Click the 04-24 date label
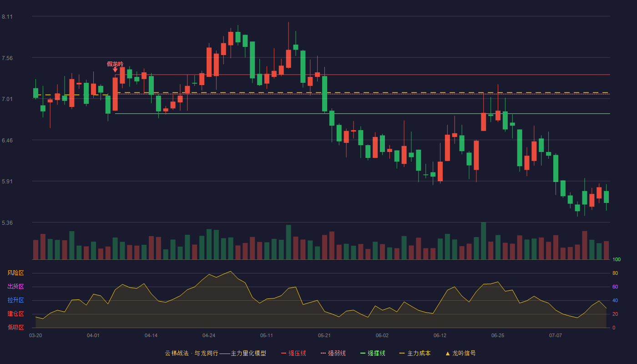Screen dimensions: 637x364 [x=209, y=335]
